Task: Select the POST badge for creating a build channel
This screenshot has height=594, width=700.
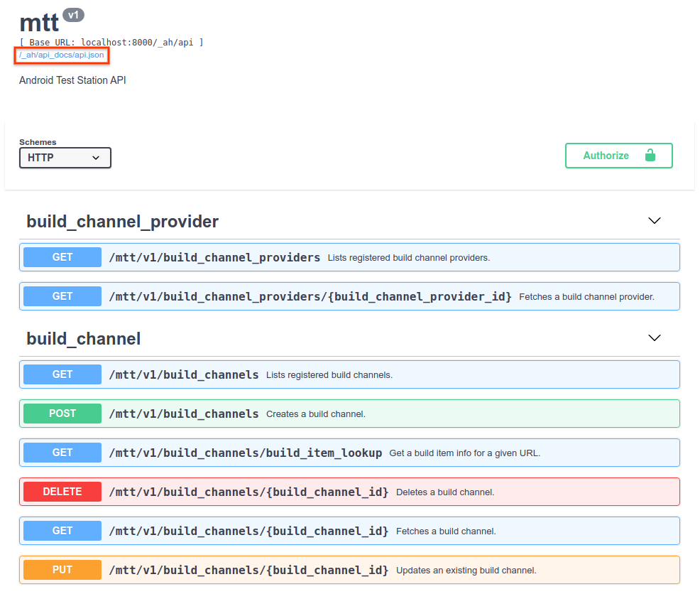Action: point(62,413)
